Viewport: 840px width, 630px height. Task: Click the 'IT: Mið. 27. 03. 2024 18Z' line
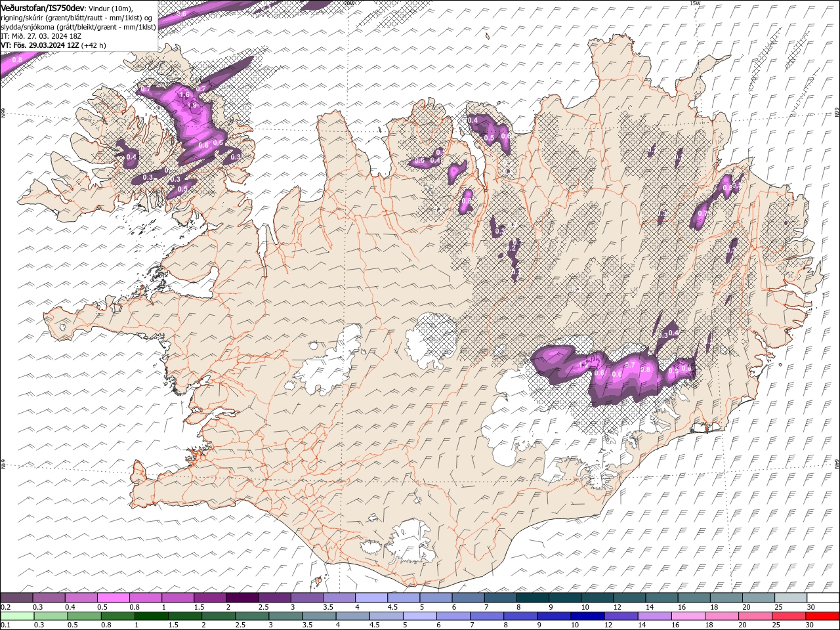coord(41,36)
